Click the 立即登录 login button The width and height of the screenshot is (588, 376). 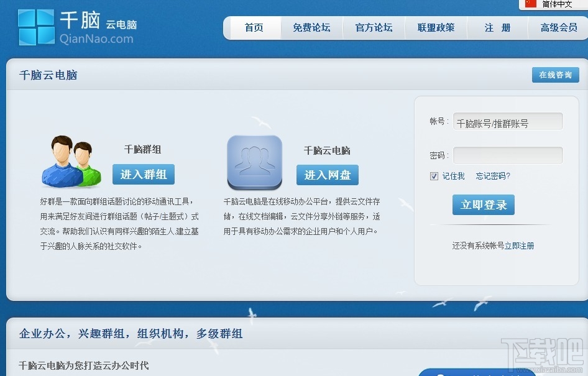(x=484, y=204)
